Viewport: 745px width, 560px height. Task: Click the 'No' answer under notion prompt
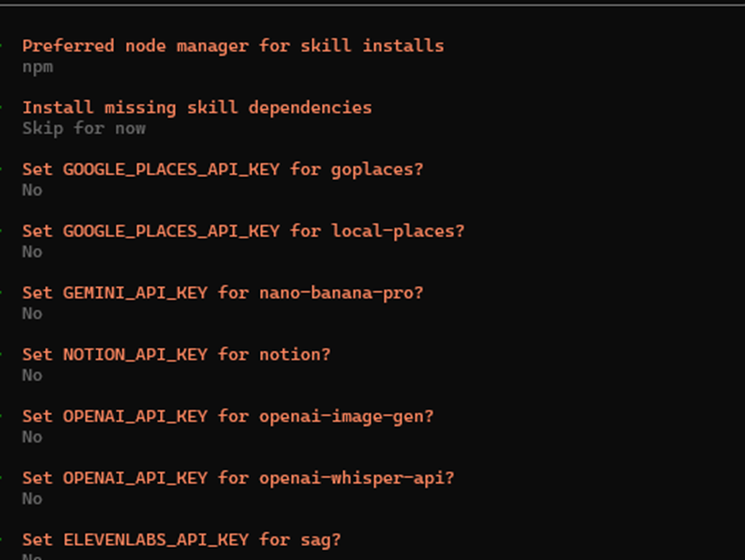(32, 376)
